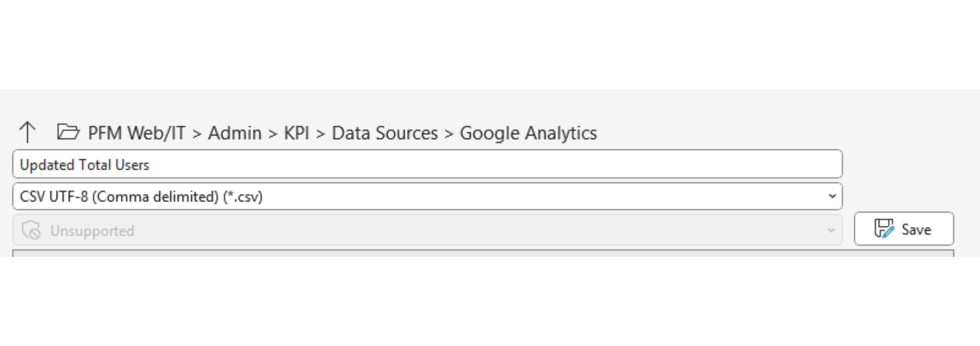Click the separator arrow after Admin
Image resolution: width=980 pixels, height=346 pixels.
[x=272, y=133]
